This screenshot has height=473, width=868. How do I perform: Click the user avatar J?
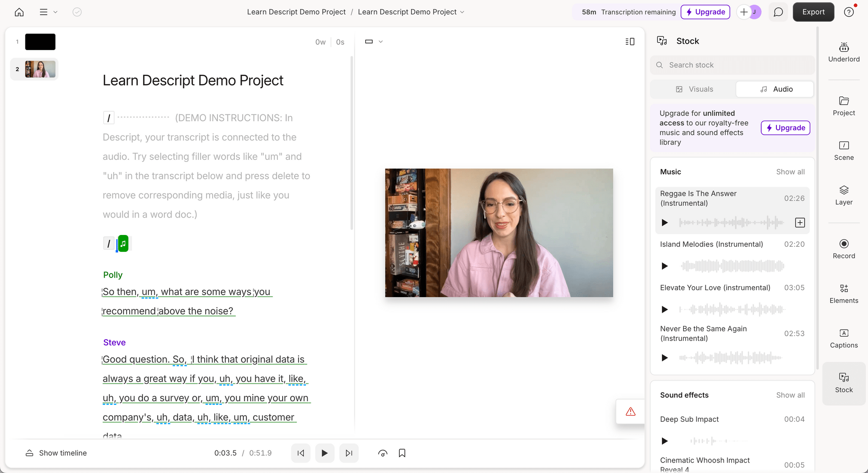click(x=755, y=12)
